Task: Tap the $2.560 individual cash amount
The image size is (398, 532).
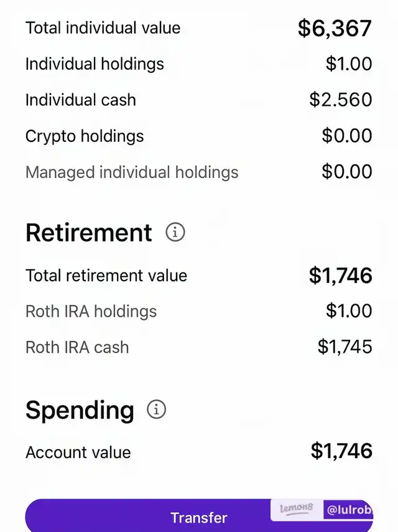Action: pyautogui.click(x=341, y=100)
